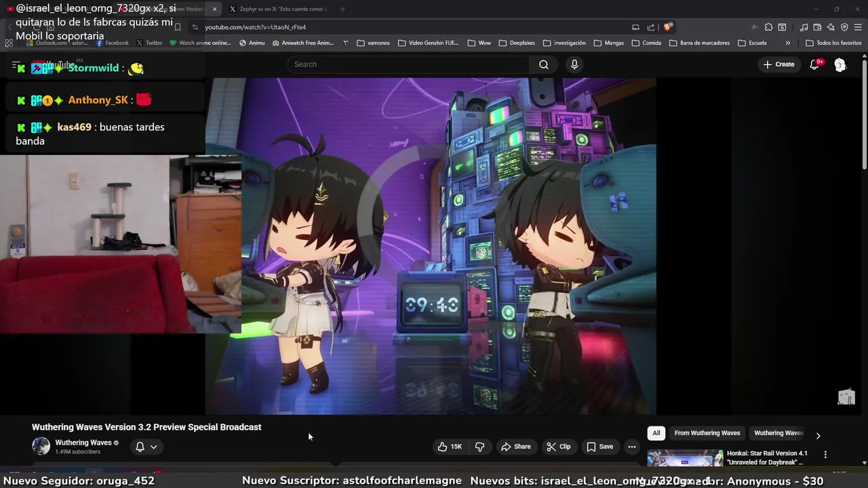The height and width of the screenshot is (488, 868).
Task: Dislike the video
Action: [480, 447]
